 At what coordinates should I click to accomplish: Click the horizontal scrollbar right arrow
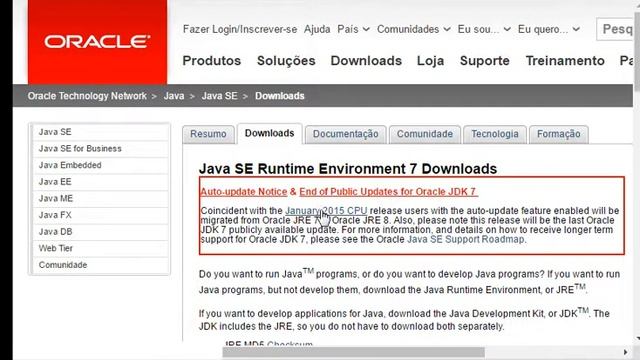tap(626, 352)
